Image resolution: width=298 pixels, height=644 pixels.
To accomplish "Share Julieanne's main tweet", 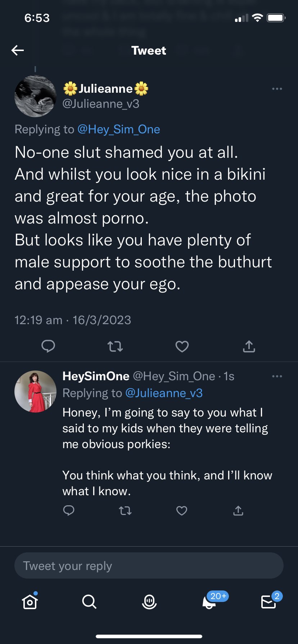I will (x=249, y=346).
